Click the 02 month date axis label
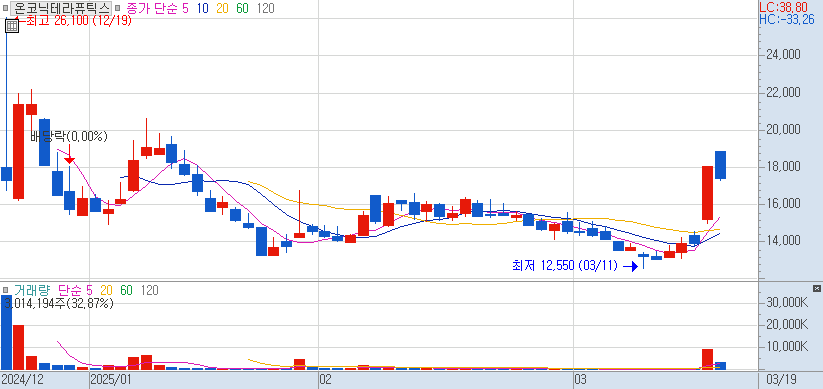This screenshot has width=823, height=389. coord(325,379)
